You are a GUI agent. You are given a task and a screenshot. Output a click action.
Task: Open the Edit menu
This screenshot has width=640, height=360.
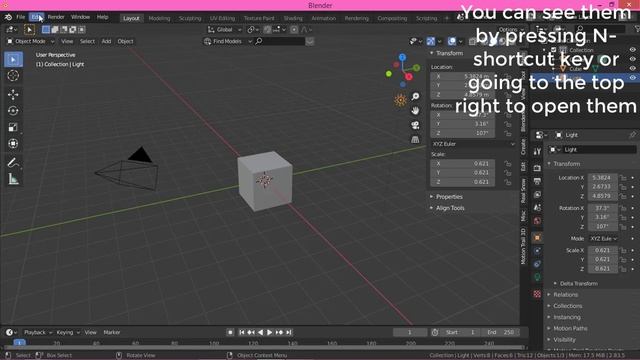[x=36, y=17]
